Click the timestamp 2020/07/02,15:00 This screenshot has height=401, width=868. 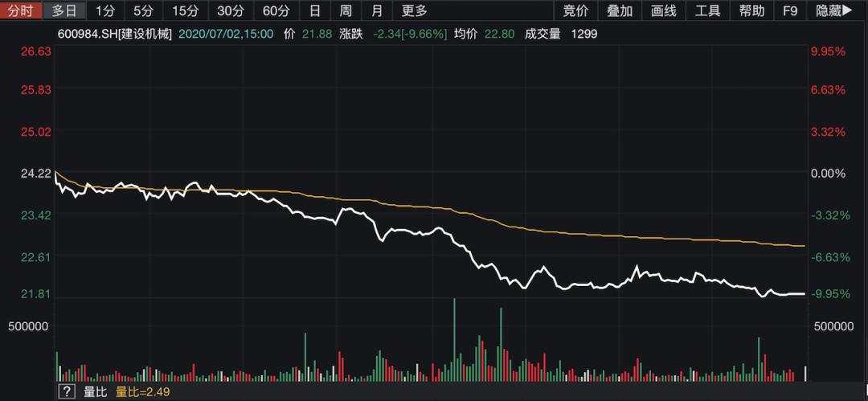click(226, 35)
